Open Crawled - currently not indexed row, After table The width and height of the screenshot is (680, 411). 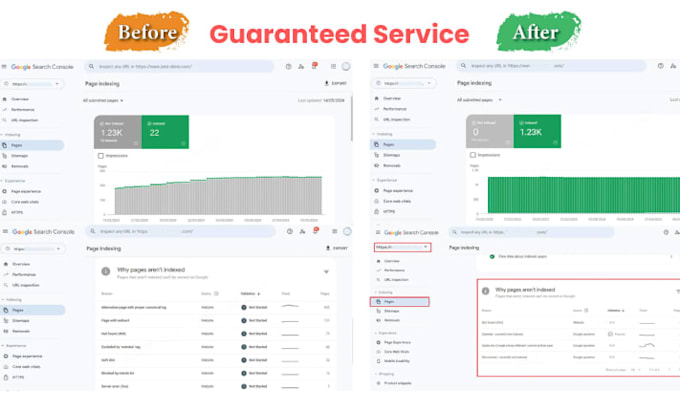click(x=579, y=334)
